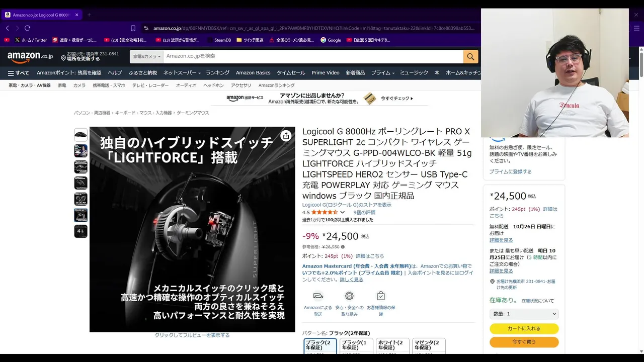Open the ツイッチ関連 bookmarks folder
644x362 pixels.
(250, 40)
